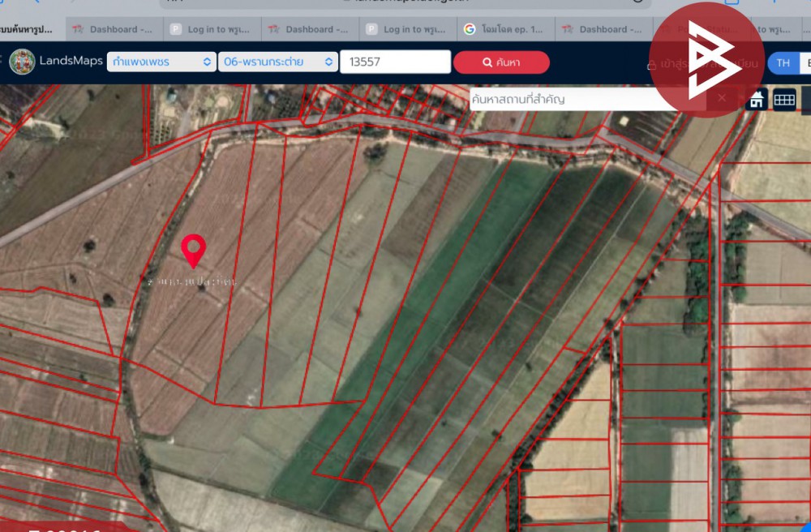This screenshot has height=532, width=811.
Task: Click the red ค้นหา search button
Action: pyautogui.click(x=501, y=62)
